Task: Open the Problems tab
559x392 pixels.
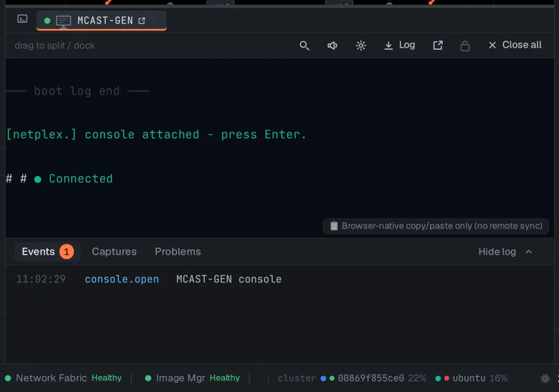Action: tap(178, 252)
